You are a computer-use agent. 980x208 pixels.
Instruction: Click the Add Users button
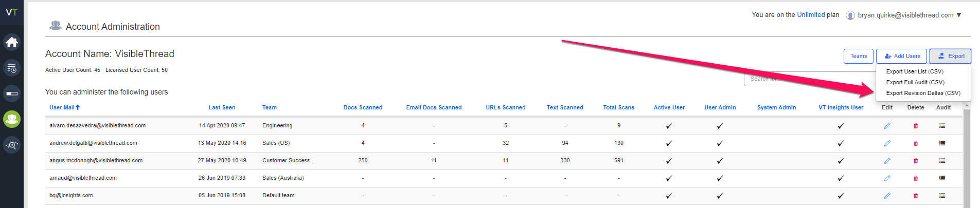pyautogui.click(x=901, y=56)
